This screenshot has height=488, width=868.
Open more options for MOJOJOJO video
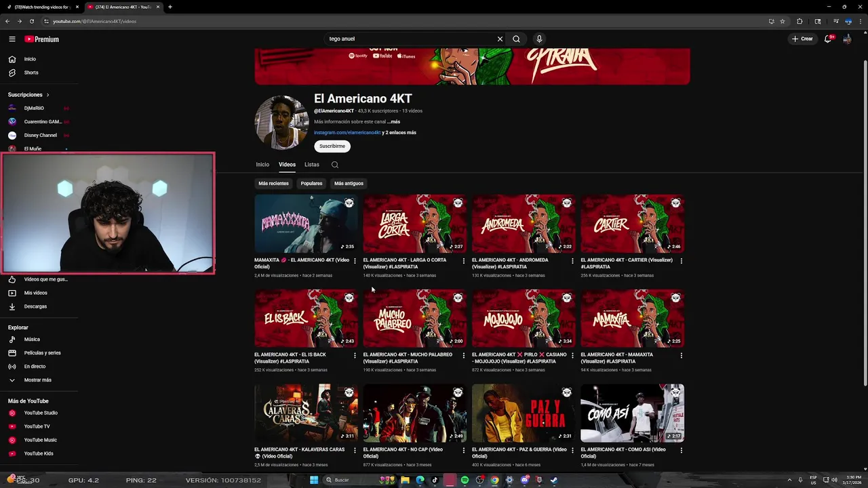coord(572,356)
